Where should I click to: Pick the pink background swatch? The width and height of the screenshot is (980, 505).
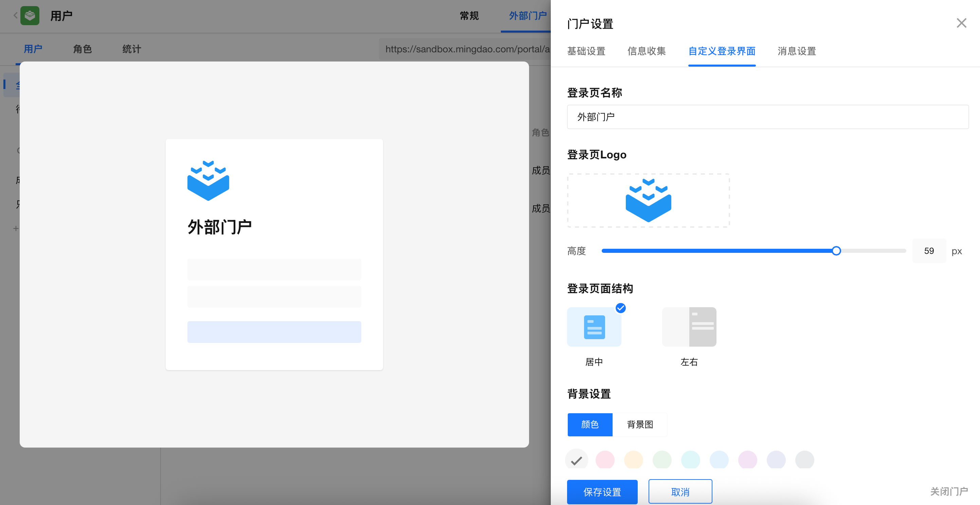coord(605,460)
